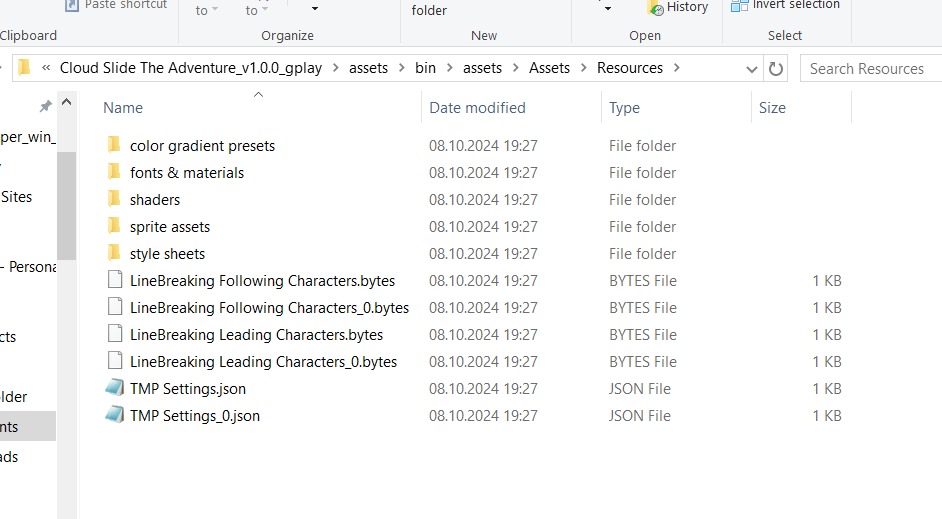The height and width of the screenshot is (519, 942).
Task: Click navigation pane scroll up arrow
Action: 67,102
